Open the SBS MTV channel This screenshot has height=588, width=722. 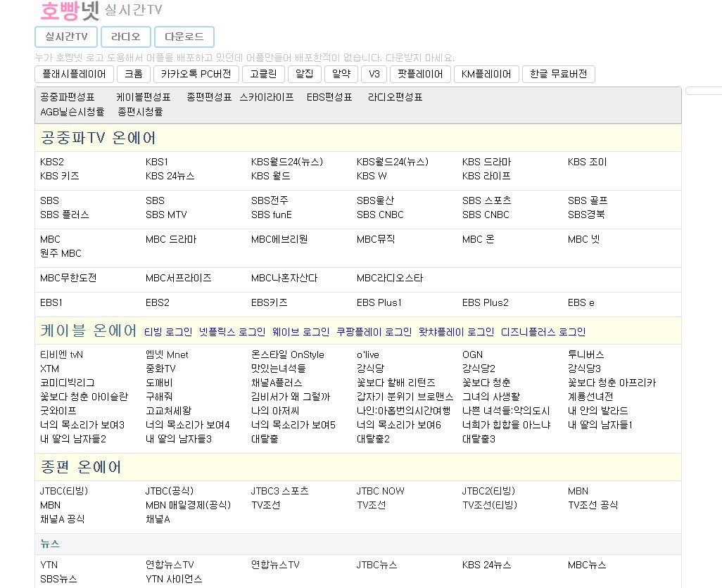coord(166,215)
